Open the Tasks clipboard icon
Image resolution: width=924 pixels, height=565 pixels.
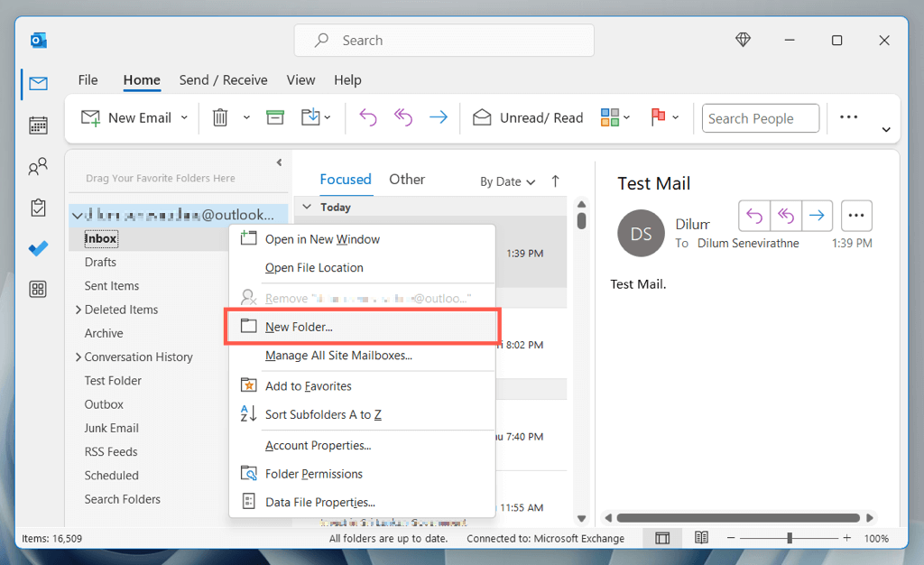38,207
